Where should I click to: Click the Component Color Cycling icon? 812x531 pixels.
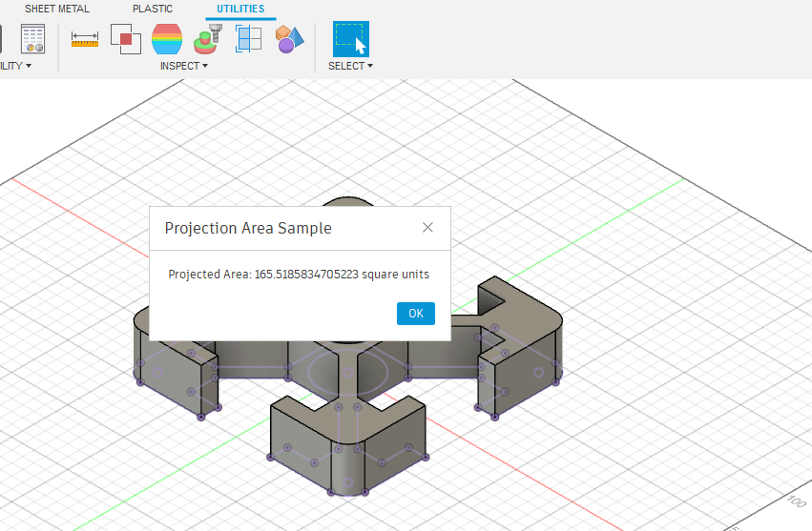click(208, 39)
